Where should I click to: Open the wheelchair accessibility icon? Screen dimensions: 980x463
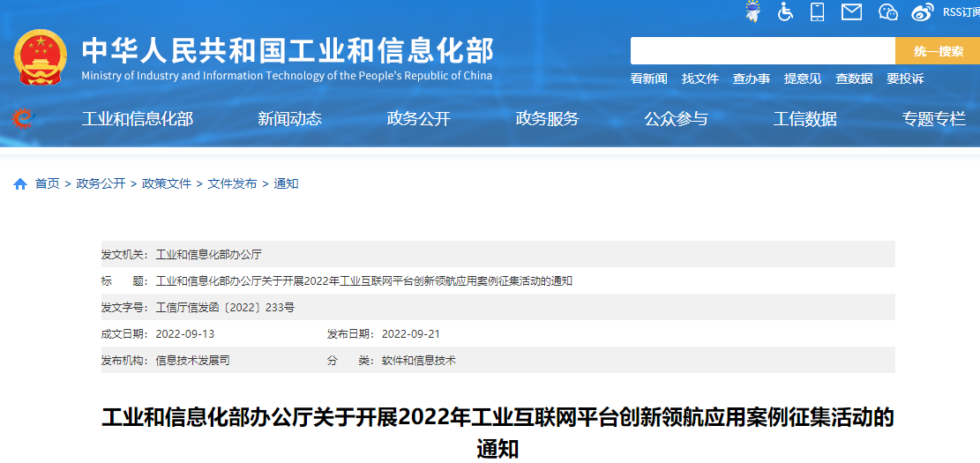coord(785,11)
